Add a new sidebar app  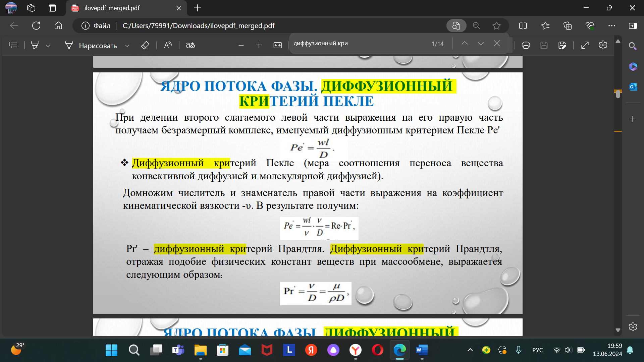(633, 119)
